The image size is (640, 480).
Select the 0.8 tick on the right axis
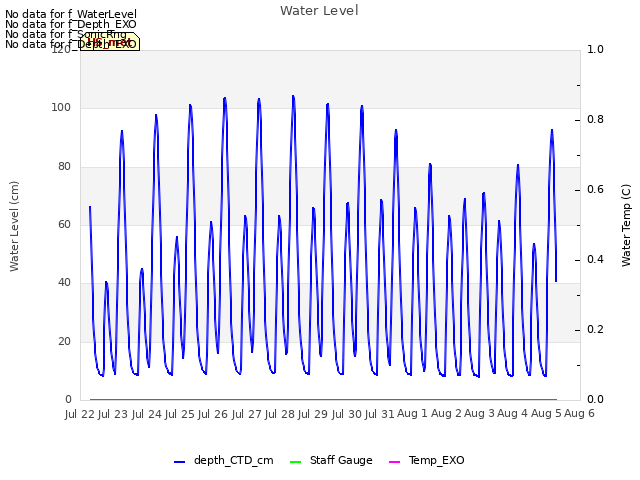coord(595,120)
